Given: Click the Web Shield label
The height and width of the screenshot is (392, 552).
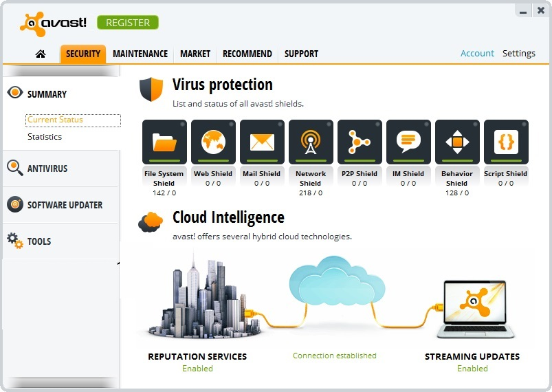Looking at the screenshot, I should [213, 173].
